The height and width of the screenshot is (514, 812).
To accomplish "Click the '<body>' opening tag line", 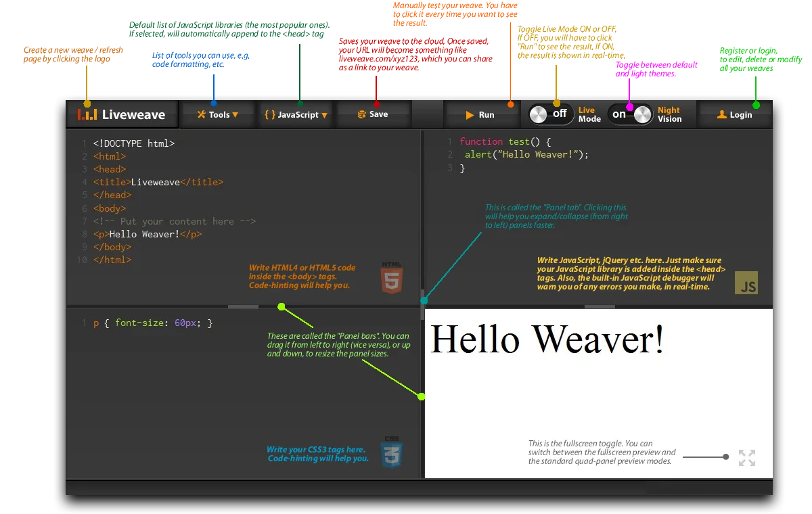I will click(x=110, y=208).
